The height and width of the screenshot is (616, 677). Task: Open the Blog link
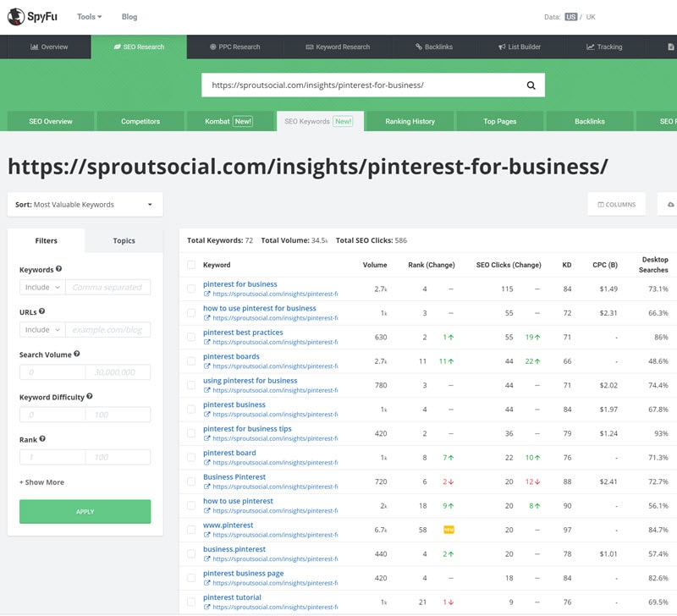[x=129, y=17]
